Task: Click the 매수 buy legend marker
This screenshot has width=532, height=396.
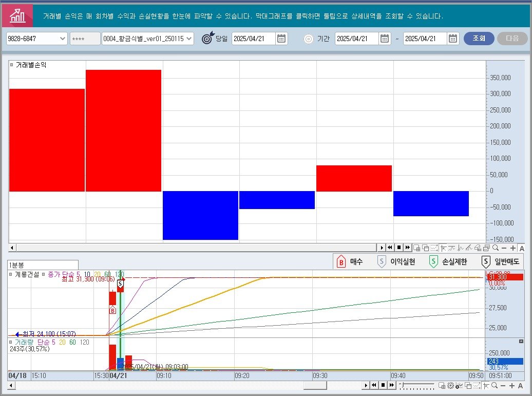Action: pyautogui.click(x=341, y=261)
